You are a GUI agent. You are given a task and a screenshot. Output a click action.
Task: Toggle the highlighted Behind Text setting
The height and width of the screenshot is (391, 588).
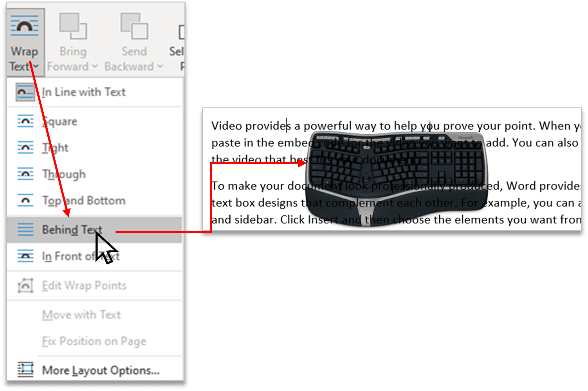[x=72, y=230]
